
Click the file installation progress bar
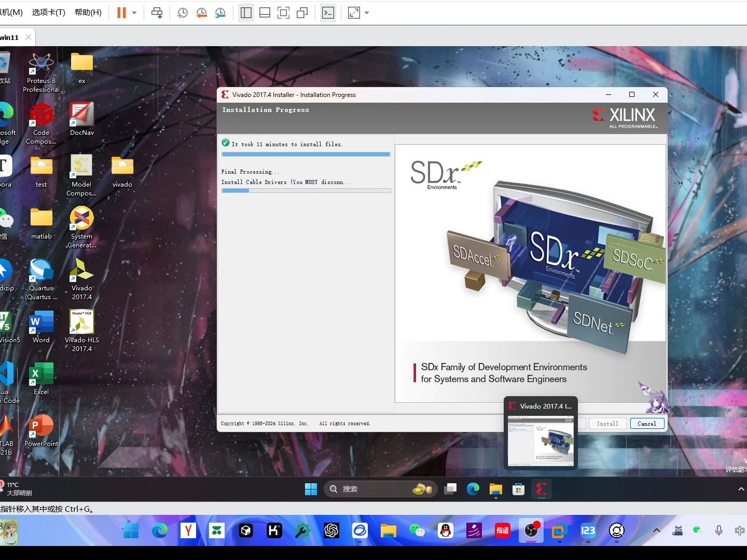pos(306,154)
